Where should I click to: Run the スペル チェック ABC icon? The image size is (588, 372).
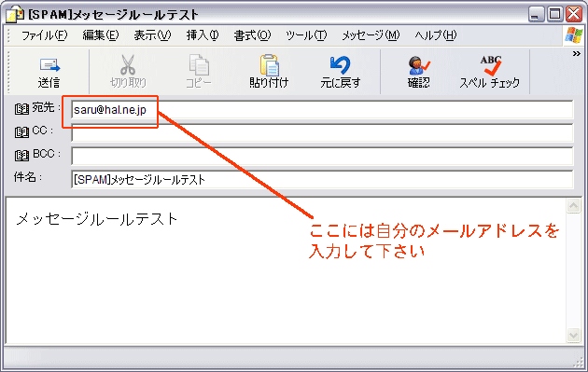(x=491, y=65)
